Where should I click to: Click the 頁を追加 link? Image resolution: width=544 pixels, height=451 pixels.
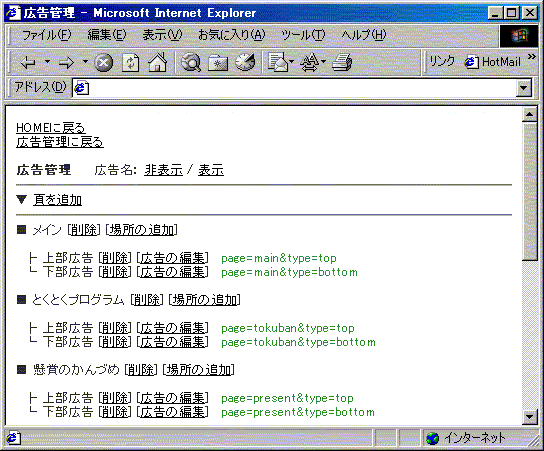(58, 200)
